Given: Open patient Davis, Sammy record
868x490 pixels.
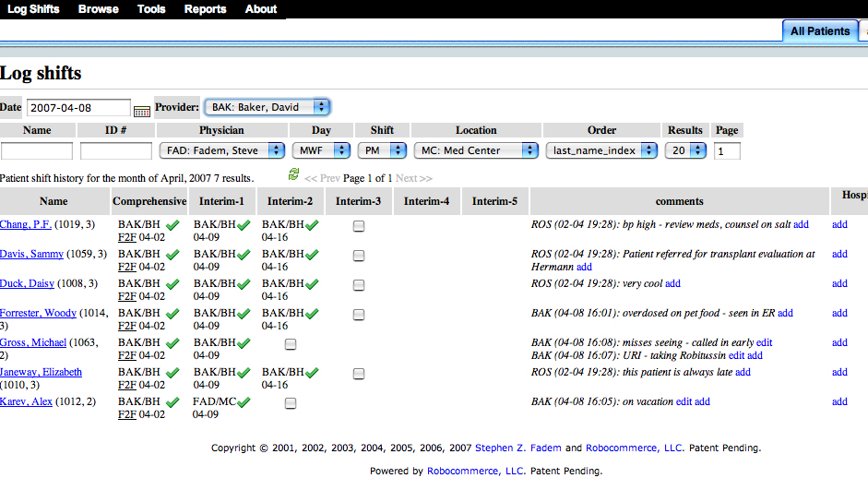Looking at the screenshot, I should [x=31, y=254].
